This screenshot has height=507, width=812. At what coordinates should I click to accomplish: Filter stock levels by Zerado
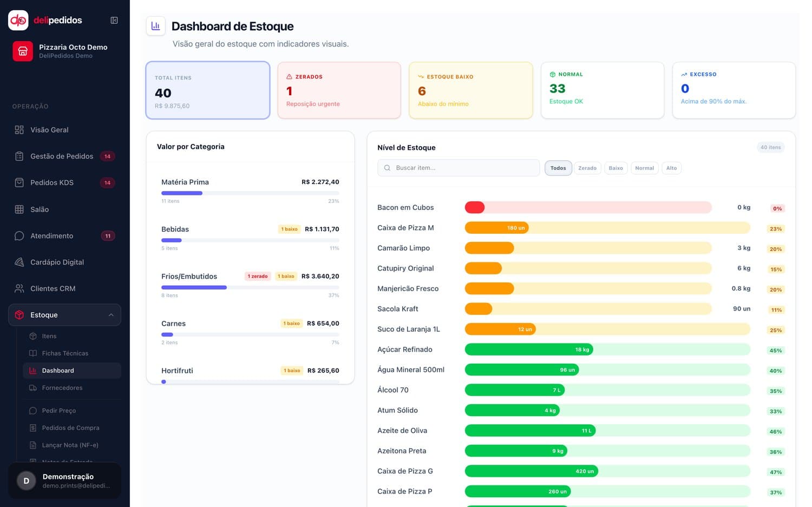point(587,168)
